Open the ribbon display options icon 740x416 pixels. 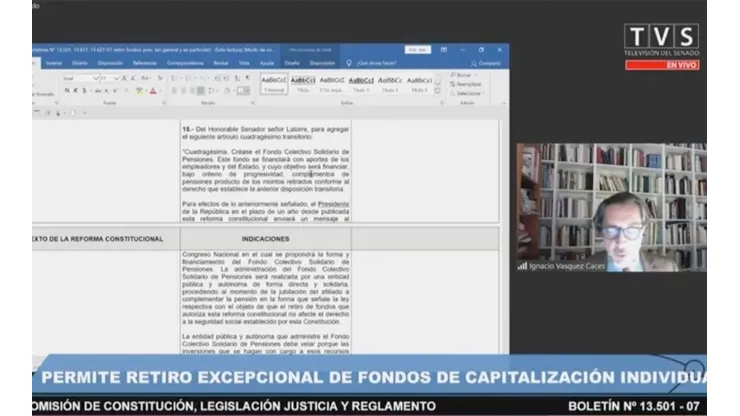(x=444, y=50)
